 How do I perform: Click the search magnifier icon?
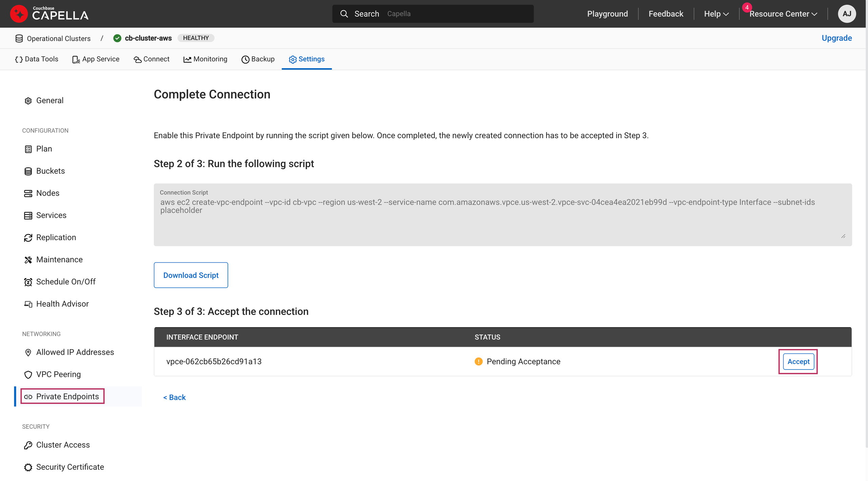[x=344, y=14]
